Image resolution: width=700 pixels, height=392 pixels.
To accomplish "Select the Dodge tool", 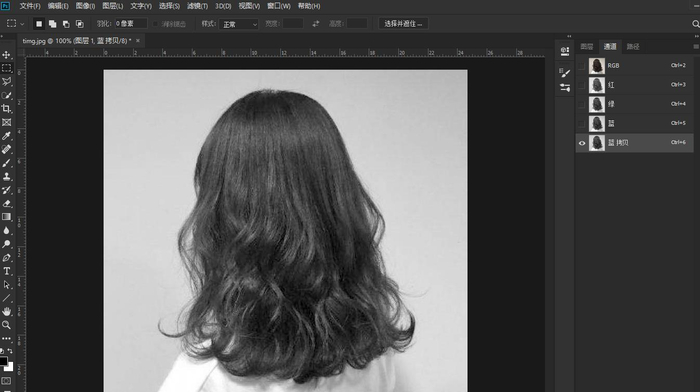I will coord(6,244).
